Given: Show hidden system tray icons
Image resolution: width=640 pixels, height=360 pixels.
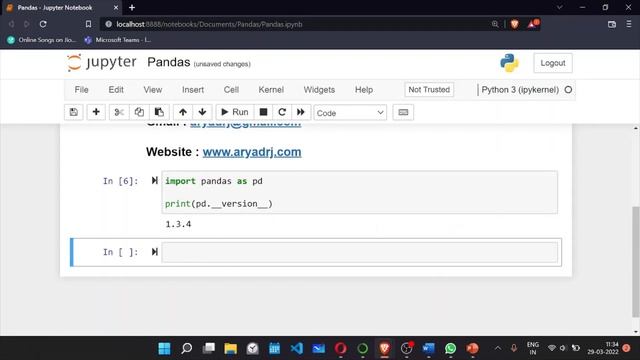Looking at the screenshot, I should pos(498,348).
